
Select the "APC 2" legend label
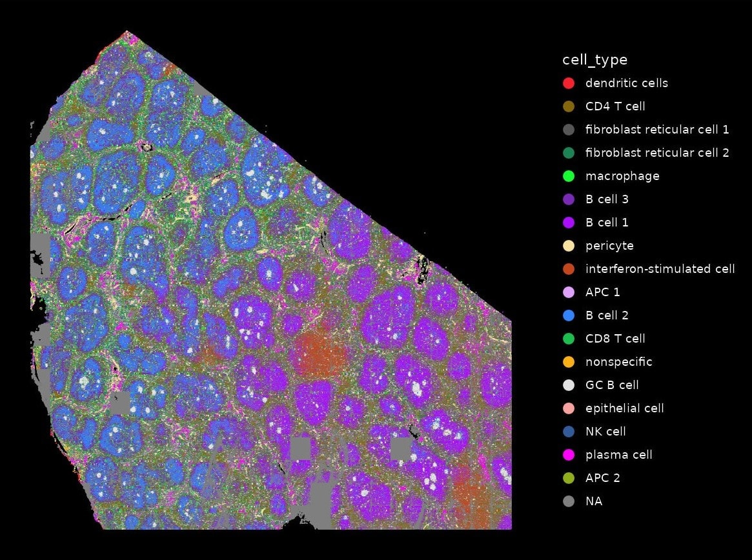[602, 479]
